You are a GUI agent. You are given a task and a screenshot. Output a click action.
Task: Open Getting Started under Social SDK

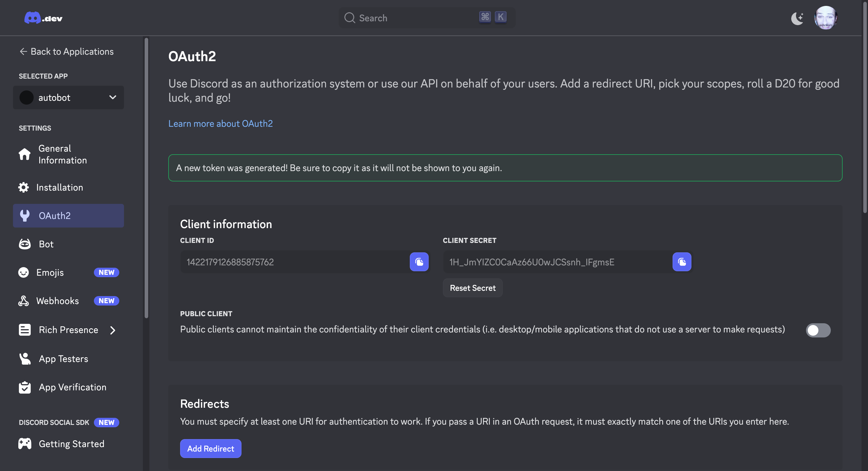68,444
